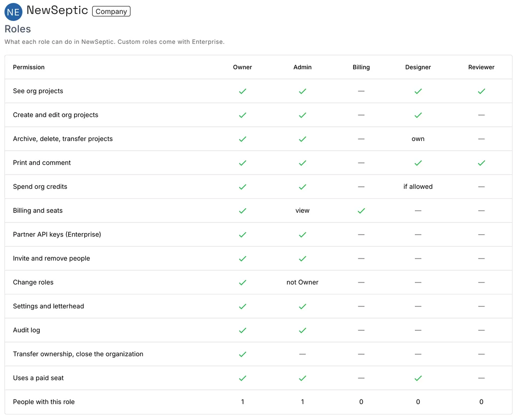Viewport: 518px width, 420px height.
Task: Click the Company badge
Action: pyautogui.click(x=111, y=11)
